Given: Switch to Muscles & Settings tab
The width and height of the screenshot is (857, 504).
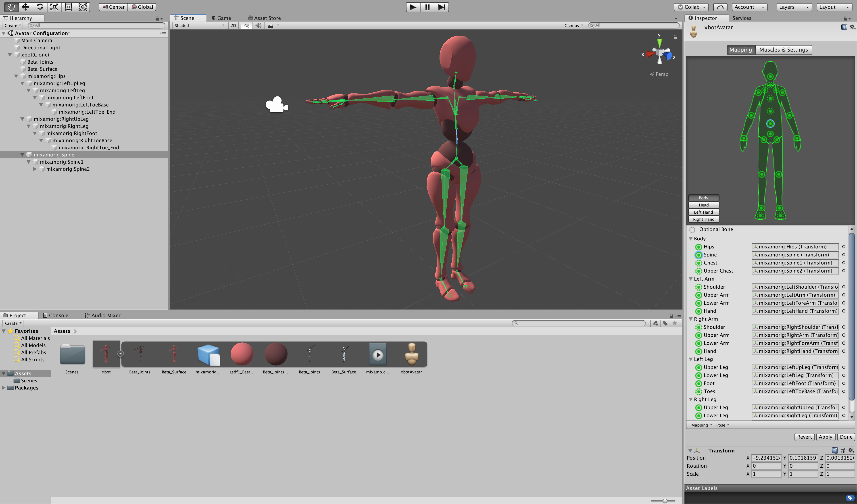Looking at the screenshot, I should pyautogui.click(x=783, y=50).
